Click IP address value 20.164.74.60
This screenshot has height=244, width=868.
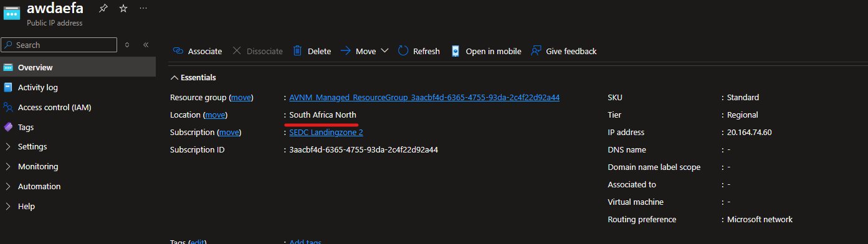click(749, 133)
